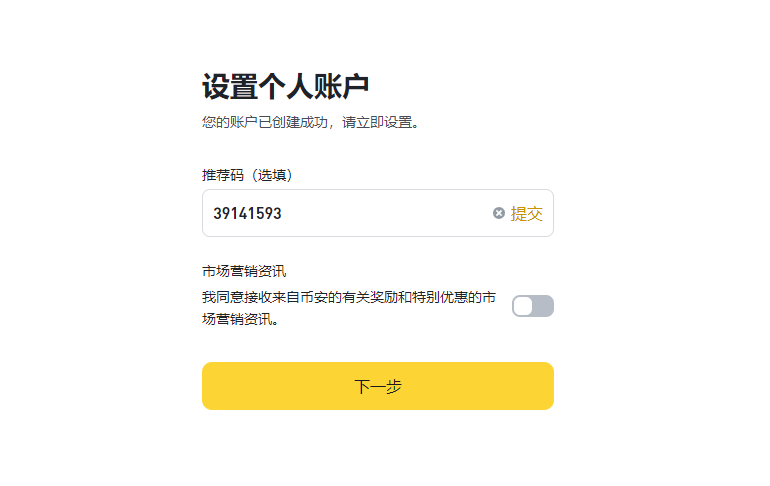Click the gray track of the marketing toggle

(544, 306)
